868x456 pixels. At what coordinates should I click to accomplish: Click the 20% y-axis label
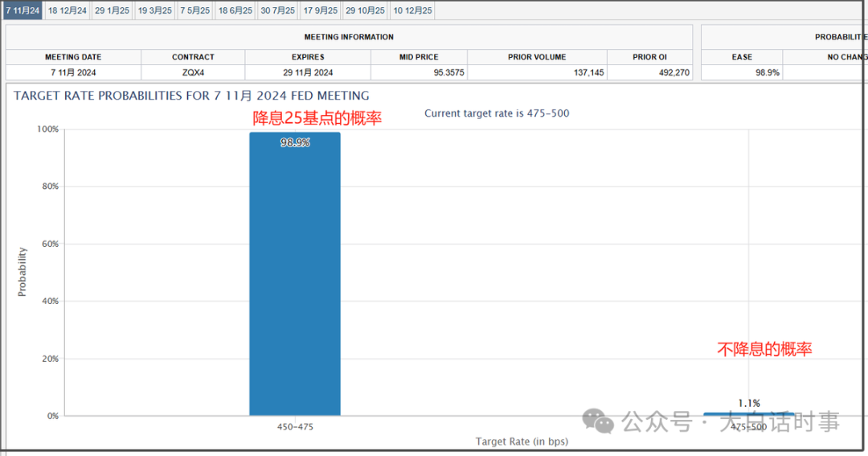pos(50,359)
